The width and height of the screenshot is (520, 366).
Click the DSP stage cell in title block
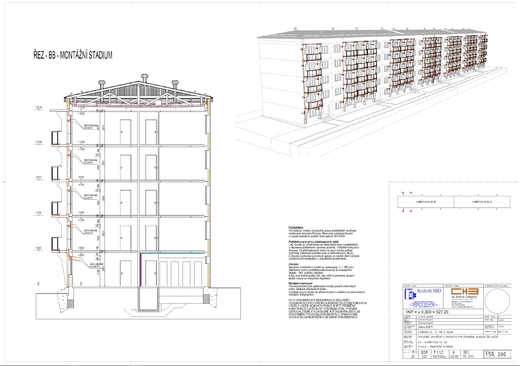click(x=424, y=354)
